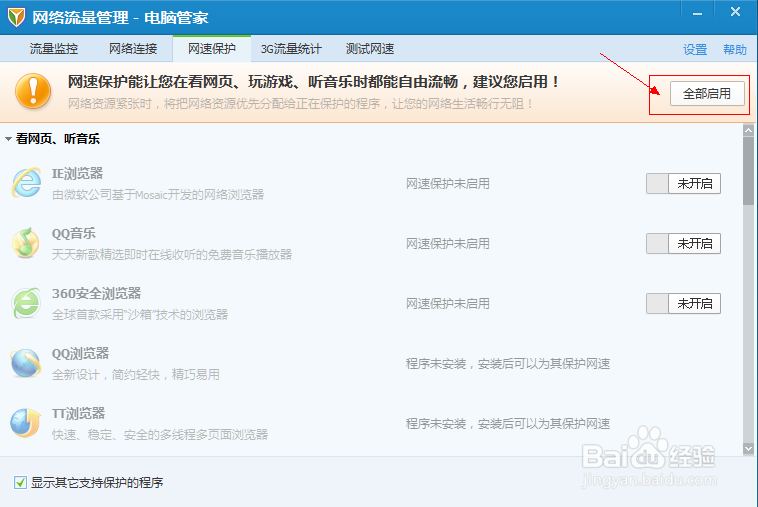
Task: Click description 全新设计，简约轻快，精巧易用
Action: 136,374
